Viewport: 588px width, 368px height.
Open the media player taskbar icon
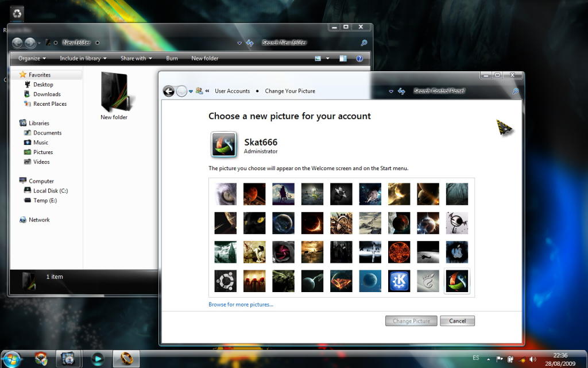coord(98,359)
